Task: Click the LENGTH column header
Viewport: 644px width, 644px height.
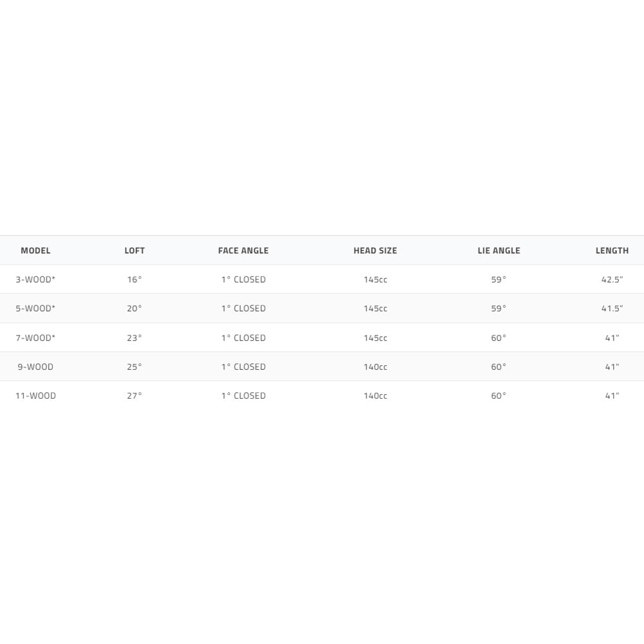Action: pyautogui.click(x=612, y=251)
